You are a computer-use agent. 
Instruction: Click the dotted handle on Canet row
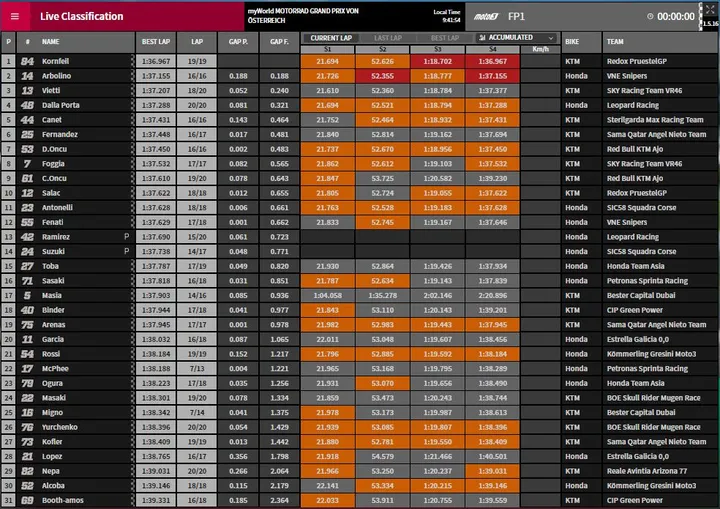coord(132,120)
